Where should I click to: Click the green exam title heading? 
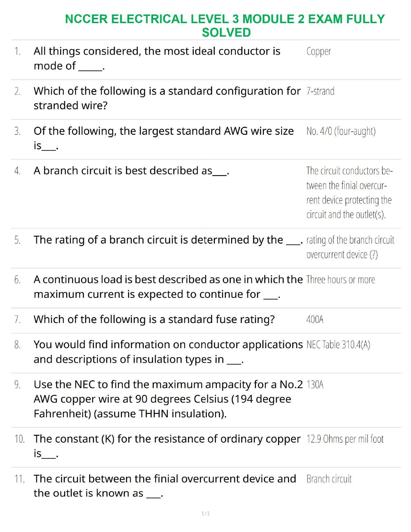(x=225, y=26)
